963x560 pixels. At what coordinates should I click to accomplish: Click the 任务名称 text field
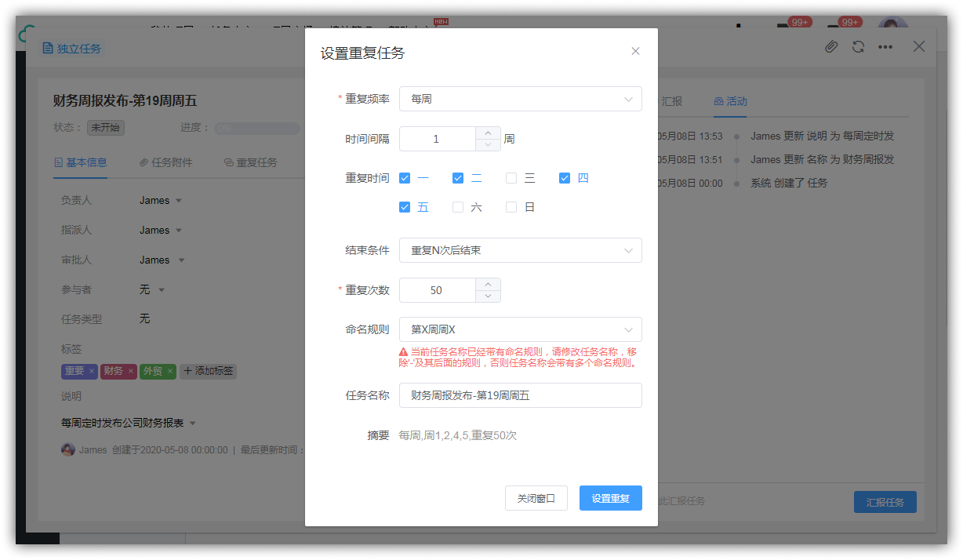coord(521,395)
